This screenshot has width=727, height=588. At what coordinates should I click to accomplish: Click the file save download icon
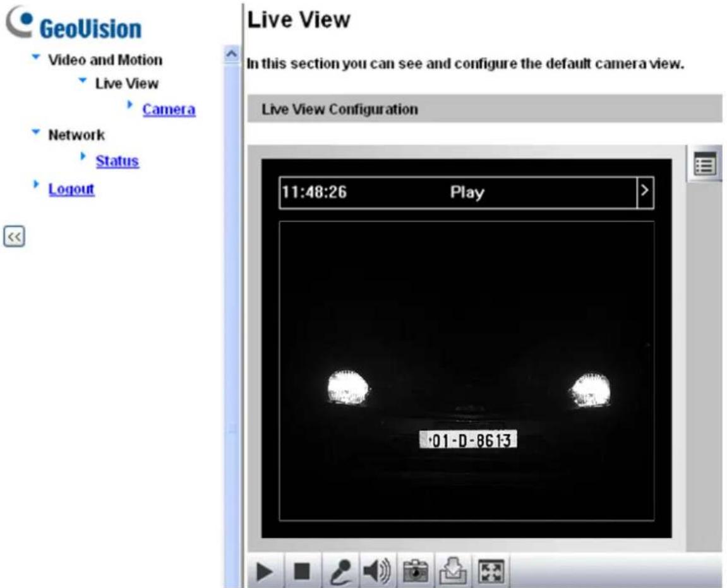[x=452, y=572]
